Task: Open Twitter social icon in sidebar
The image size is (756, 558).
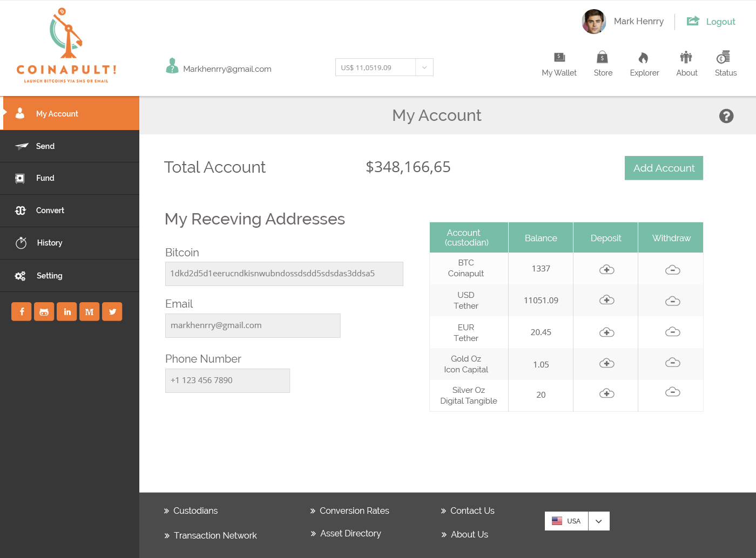Action: tap(112, 311)
